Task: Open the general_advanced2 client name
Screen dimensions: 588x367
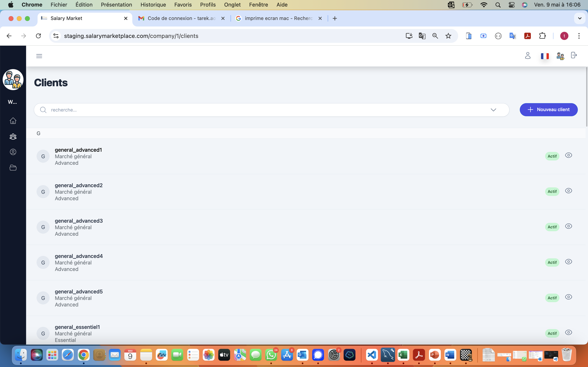Action: tap(78, 185)
